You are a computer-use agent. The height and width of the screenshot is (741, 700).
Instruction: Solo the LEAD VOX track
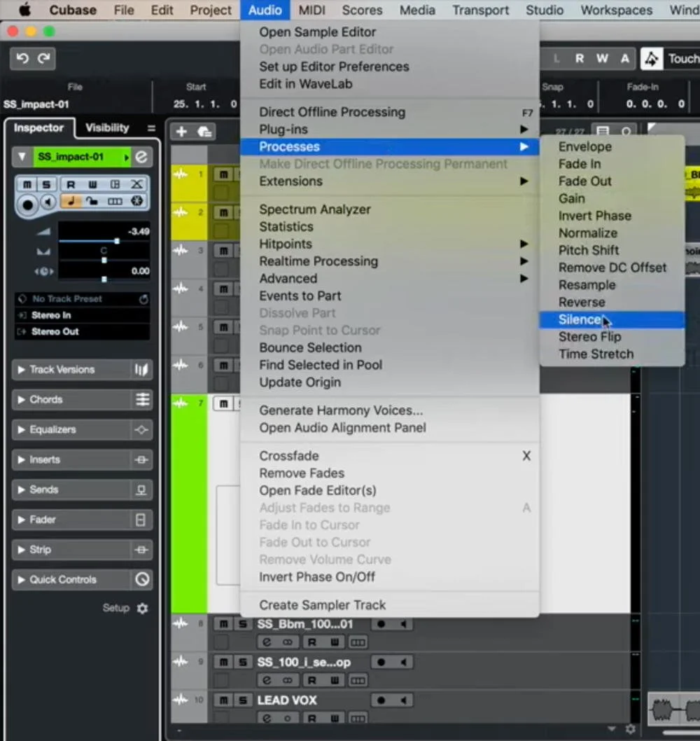click(241, 700)
